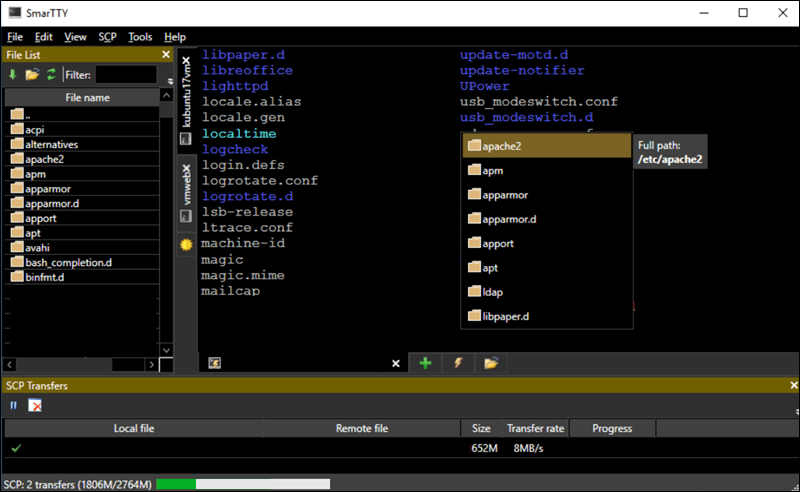The width and height of the screenshot is (800, 492).
Task: Open the View menu
Action: 75,37
